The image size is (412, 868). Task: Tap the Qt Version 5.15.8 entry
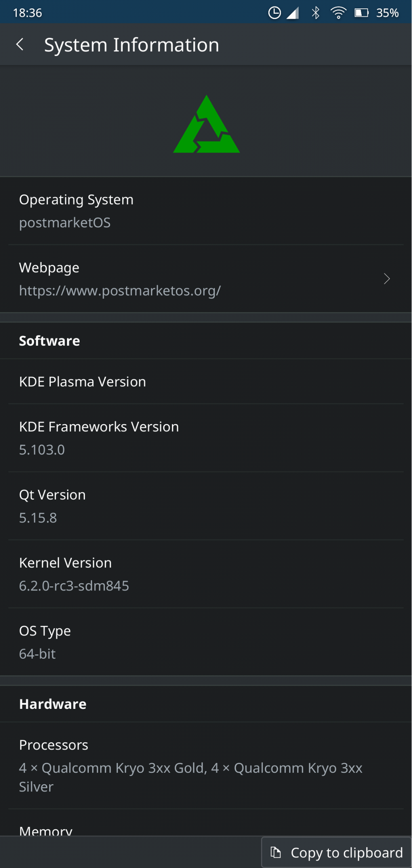point(206,506)
